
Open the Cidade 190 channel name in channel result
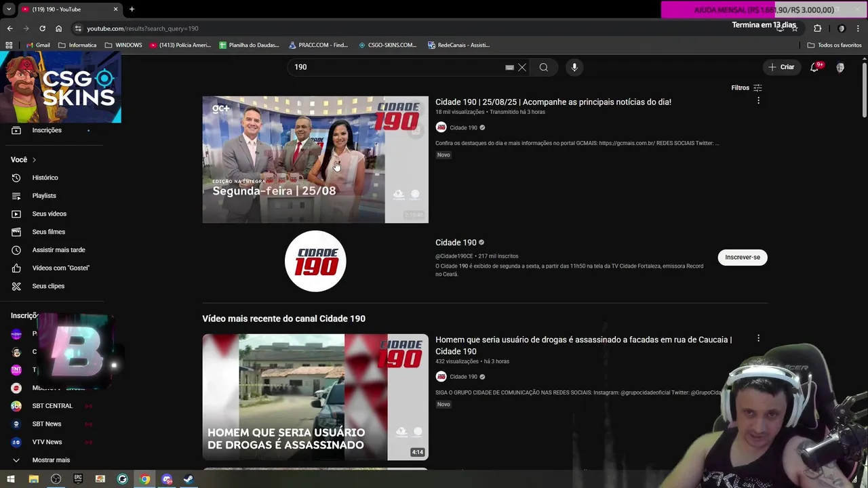coord(456,242)
